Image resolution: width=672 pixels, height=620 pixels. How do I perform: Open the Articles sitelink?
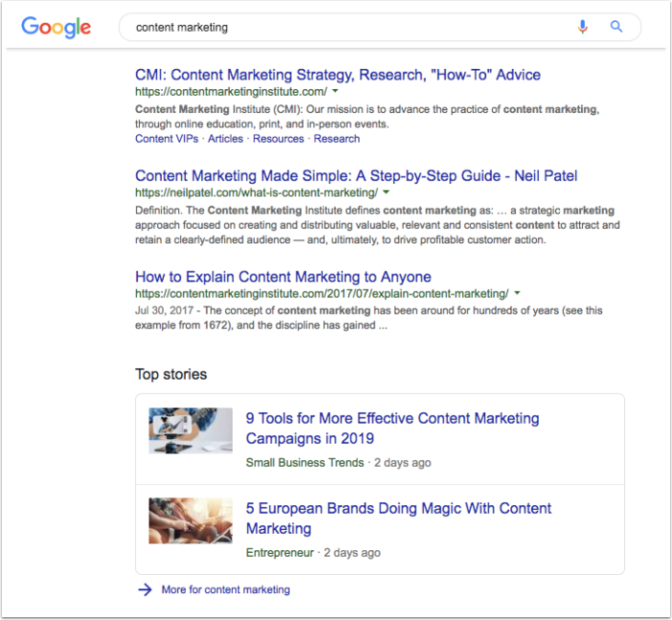pyautogui.click(x=225, y=139)
